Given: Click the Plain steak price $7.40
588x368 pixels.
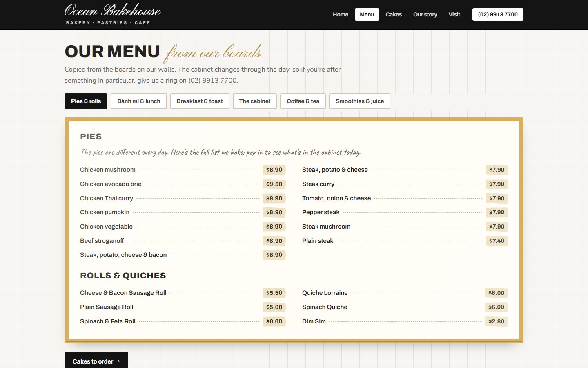Looking at the screenshot, I should (x=497, y=241).
